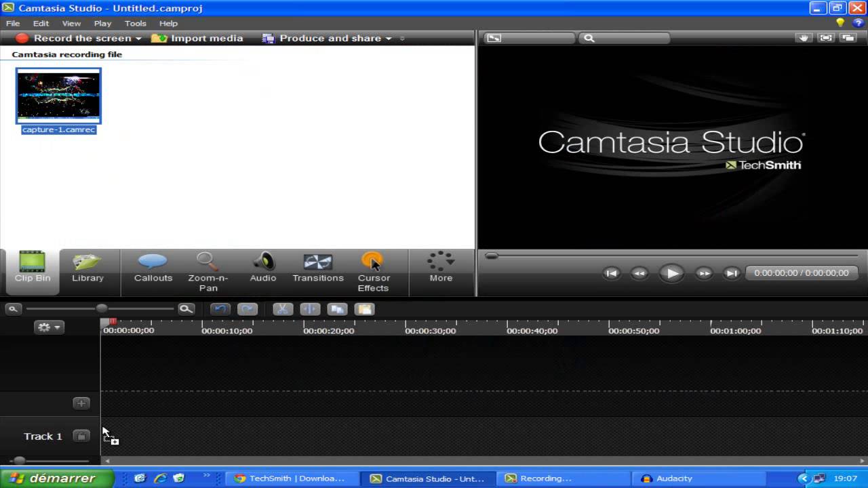The width and height of the screenshot is (868, 488).
Task: Click the Track 1 label
Action: click(x=43, y=436)
